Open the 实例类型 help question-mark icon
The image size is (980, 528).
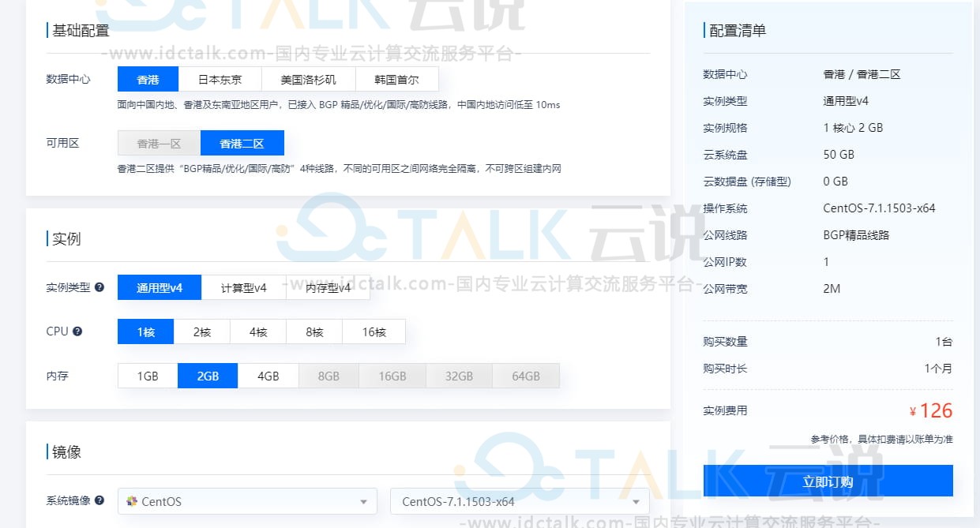(100, 287)
